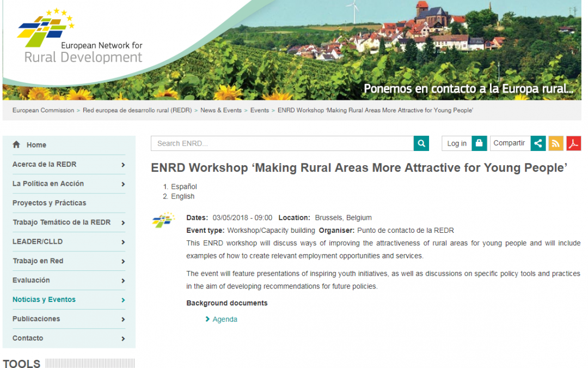Click the Log in button
This screenshot has width=588, height=368.
pos(456,143)
